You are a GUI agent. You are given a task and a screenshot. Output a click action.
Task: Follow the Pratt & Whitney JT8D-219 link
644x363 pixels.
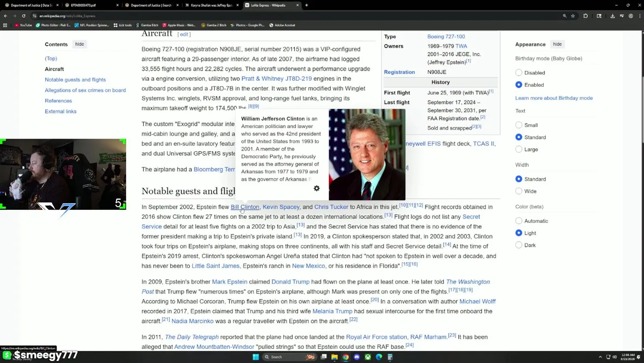point(277,79)
